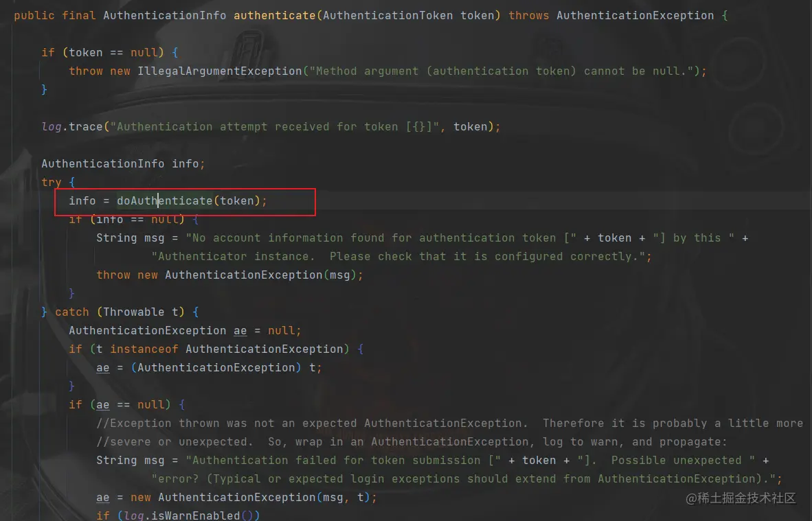
Task: Click the 'catch' keyword
Action: pyautogui.click(x=72, y=312)
